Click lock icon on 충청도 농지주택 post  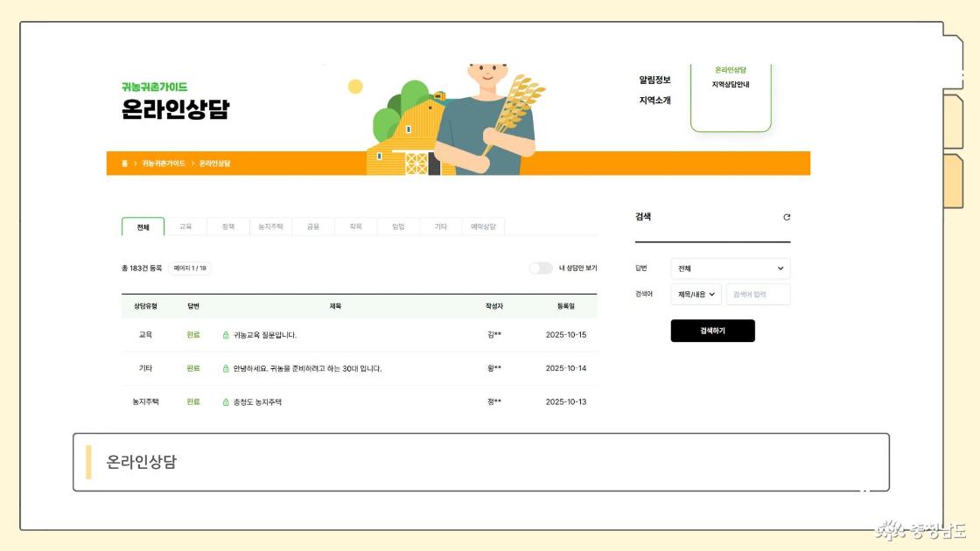coord(226,402)
